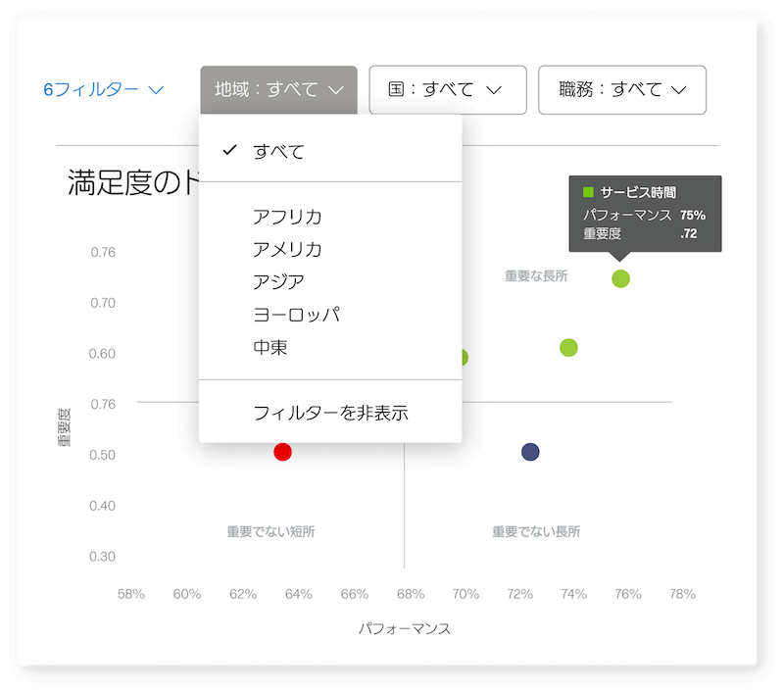Click the 64% x-axis tick label
784x692 pixels.
click(x=299, y=594)
